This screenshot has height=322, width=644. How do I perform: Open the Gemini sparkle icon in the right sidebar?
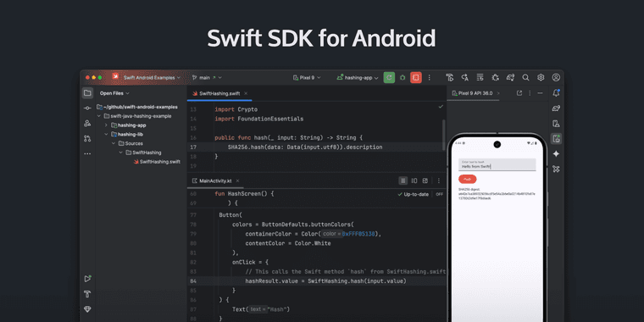click(x=556, y=153)
